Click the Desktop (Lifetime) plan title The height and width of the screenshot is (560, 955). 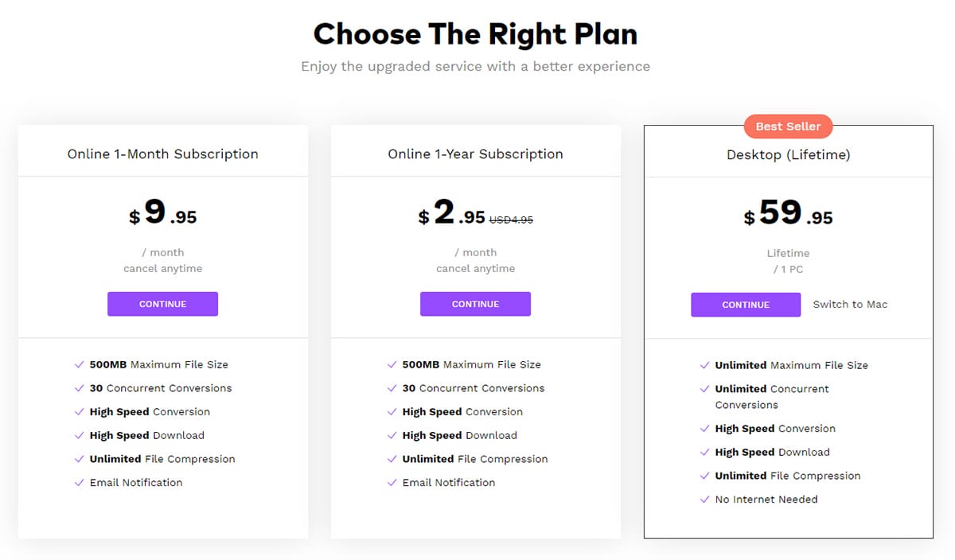[x=788, y=155]
